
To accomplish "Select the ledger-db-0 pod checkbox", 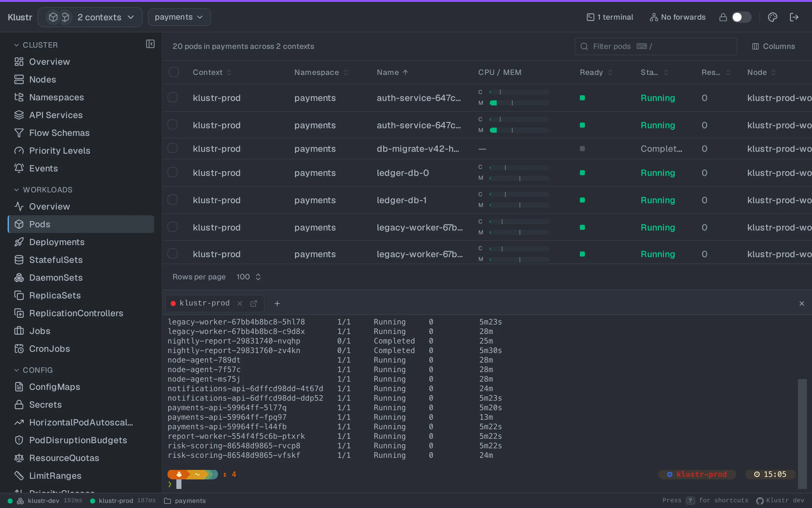I will (x=173, y=172).
